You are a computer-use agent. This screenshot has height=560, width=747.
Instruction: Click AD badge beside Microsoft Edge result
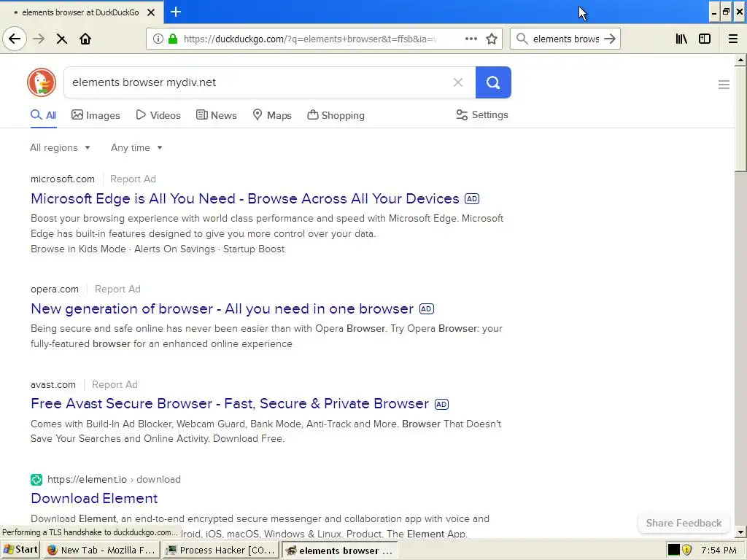click(x=472, y=198)
